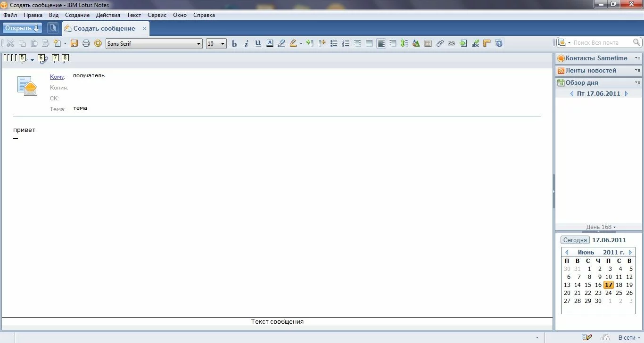Viewport: 644px width, 343px height.
Task: Click the Кому recipient link
Action: [57, 77]
